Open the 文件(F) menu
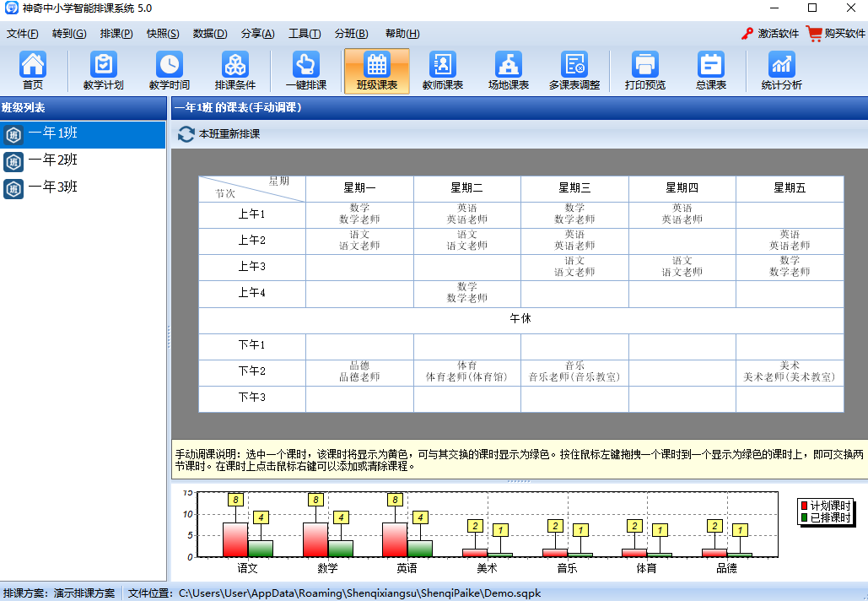This screenshot has width=868, height=601. 23,34
